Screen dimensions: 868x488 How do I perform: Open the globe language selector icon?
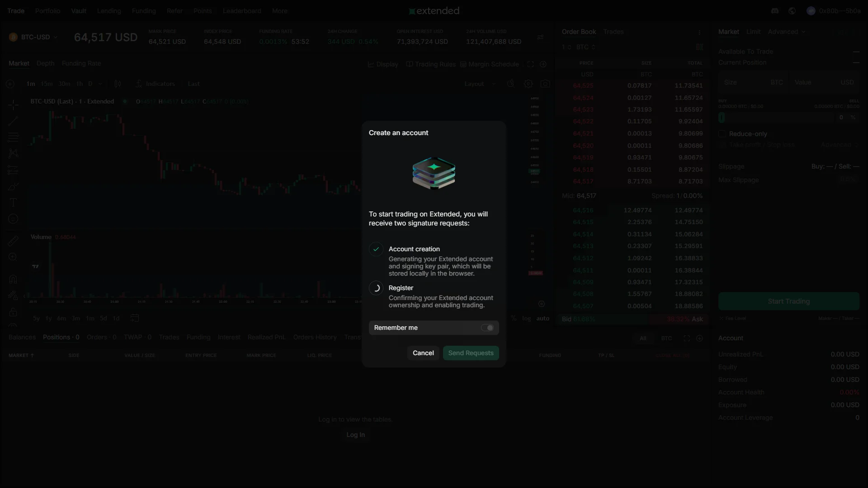[x=792, y=11]
